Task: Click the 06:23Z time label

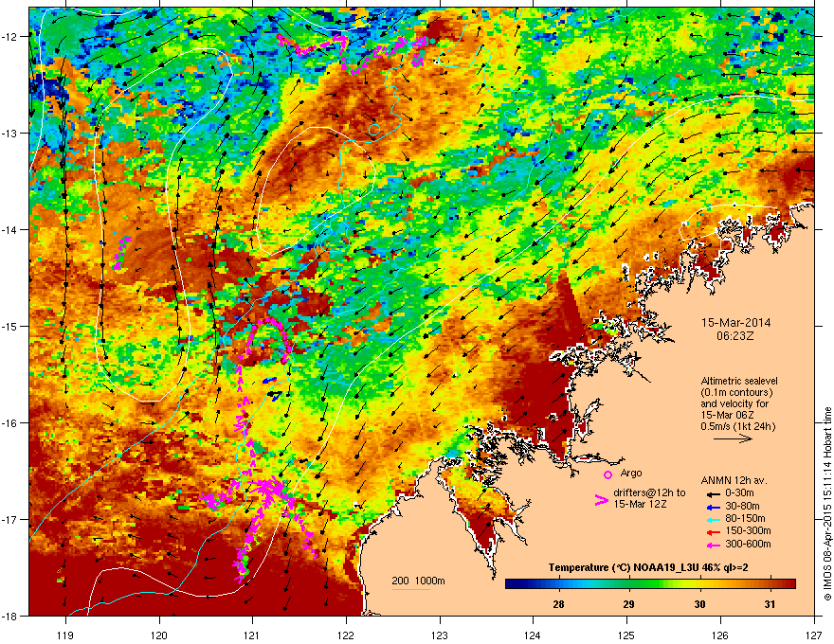Action: click(x=735, y=336)
